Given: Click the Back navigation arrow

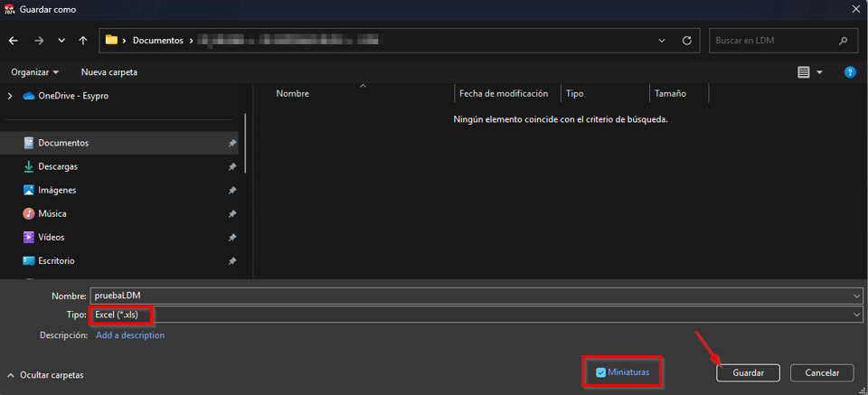Looking at the screenshot, I should click(14, 41).
